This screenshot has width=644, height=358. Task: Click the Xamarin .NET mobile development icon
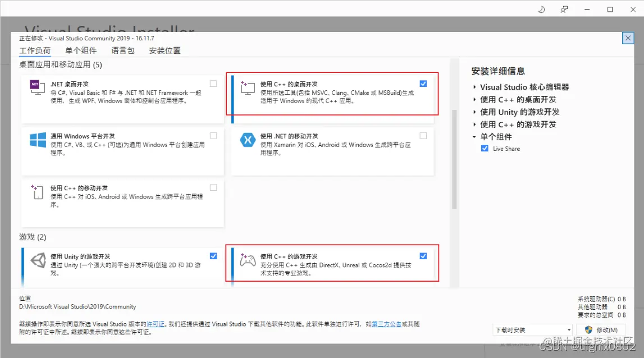point(248,140)
